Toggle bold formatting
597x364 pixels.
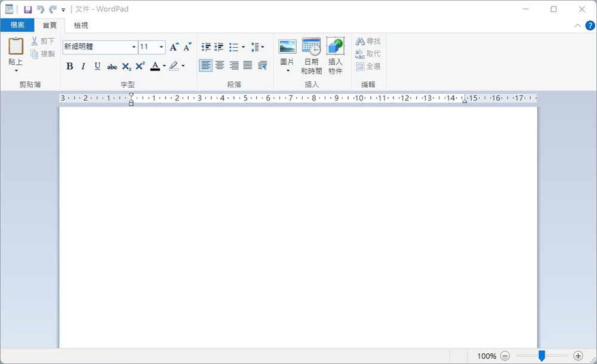pos(70,66)
